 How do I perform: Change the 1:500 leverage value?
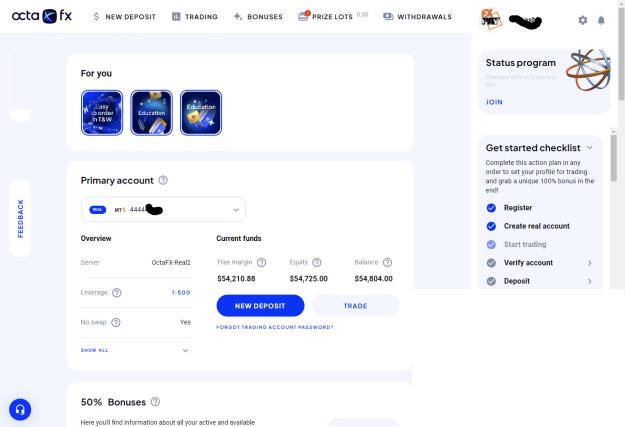(181, 293)
